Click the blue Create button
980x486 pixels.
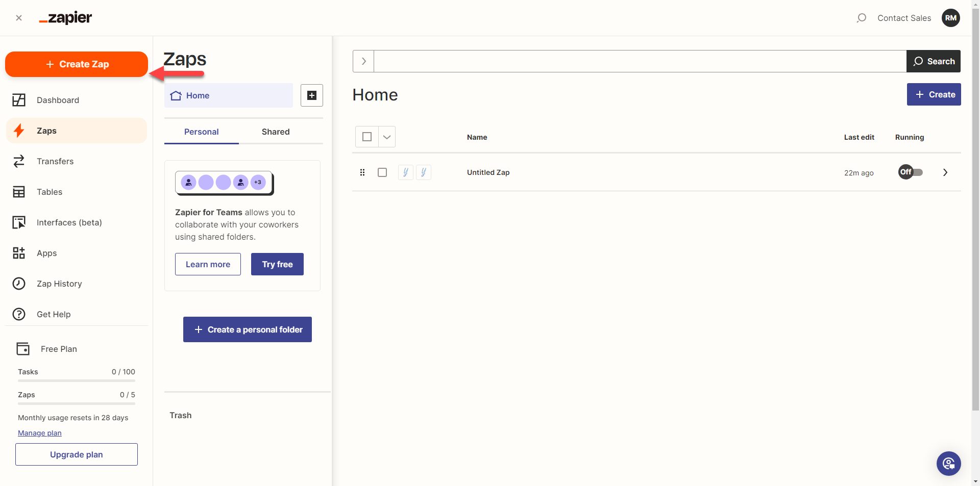pyautogui.click(x=934, y=94)
